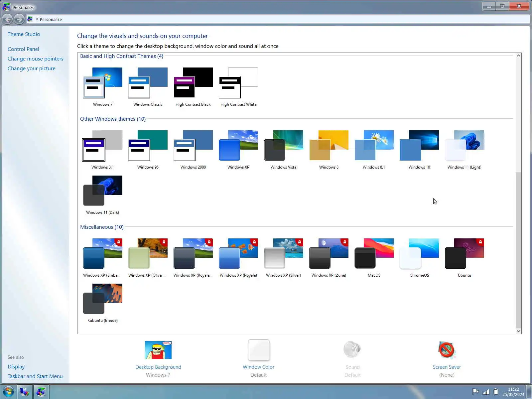Open the Action Center flag icon

[475, 392]
